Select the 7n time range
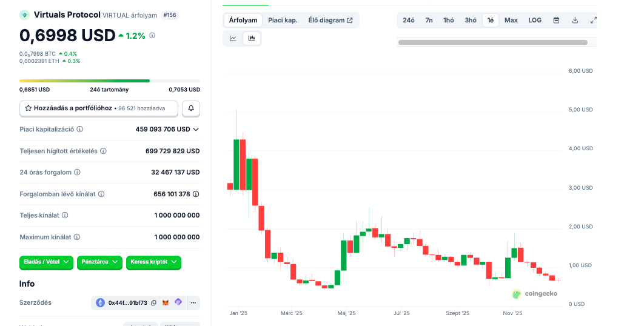The width and height of the screenshot is (644, 326). tap(429, 20)
